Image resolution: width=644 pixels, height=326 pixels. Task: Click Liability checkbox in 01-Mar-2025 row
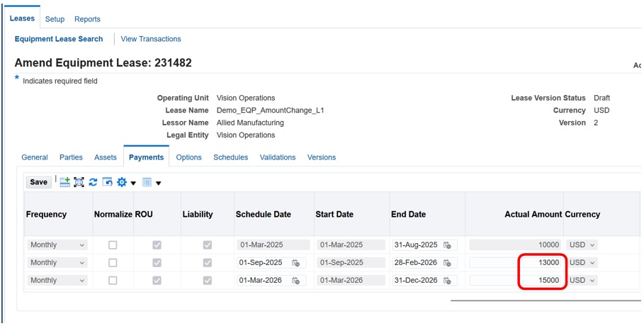click(208, 245)
